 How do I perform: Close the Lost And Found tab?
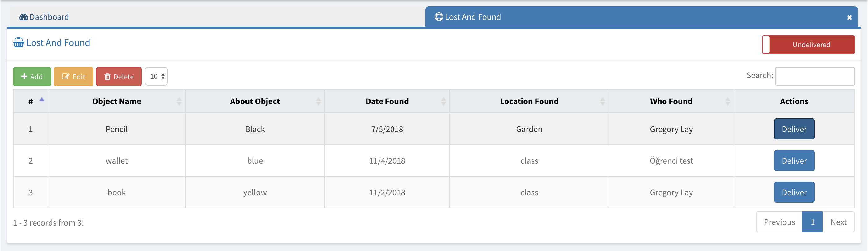(x=849, y=18)
